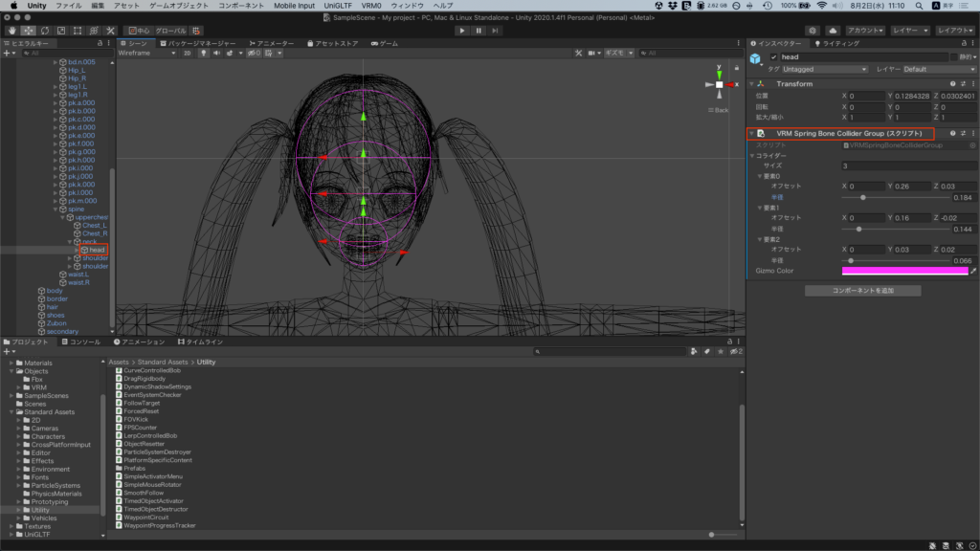Click the Add Component button
Viewport: 980px width, 551px height.
tap(862, 290)
